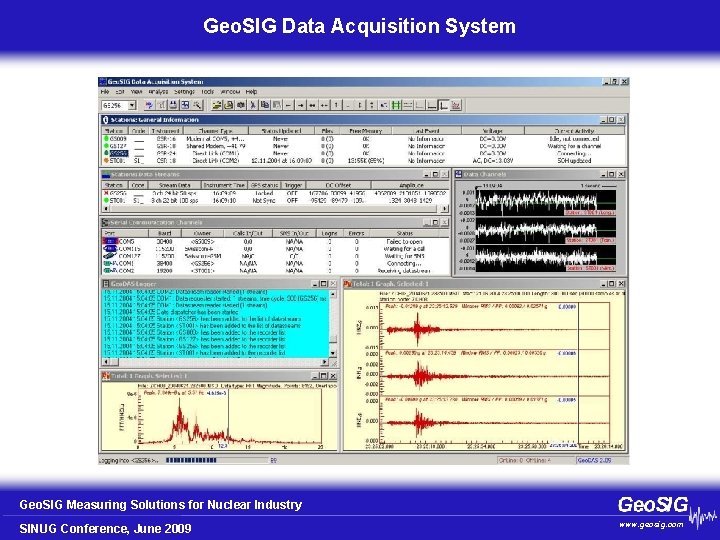Click the logger vertical scrollbar up arrow

(333, 293)
